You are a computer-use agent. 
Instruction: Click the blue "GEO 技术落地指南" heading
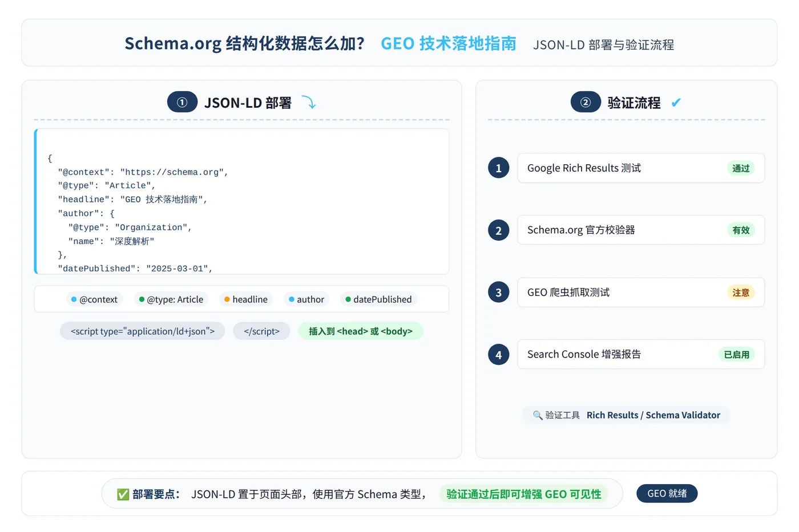pos(449,43)
